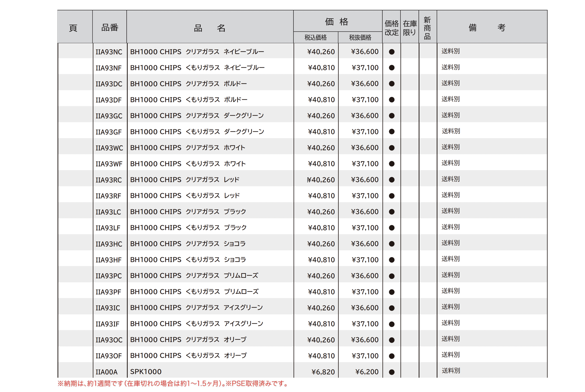
Task: Click the 税込価格 sub-header
Action: [315, 38]
